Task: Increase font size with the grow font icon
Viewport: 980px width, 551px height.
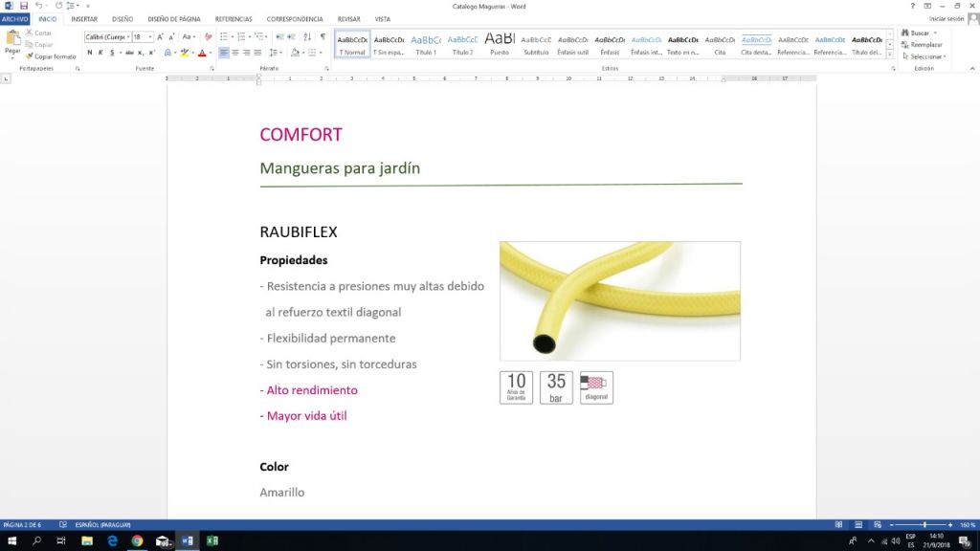Action: click(x=161, y=37)
